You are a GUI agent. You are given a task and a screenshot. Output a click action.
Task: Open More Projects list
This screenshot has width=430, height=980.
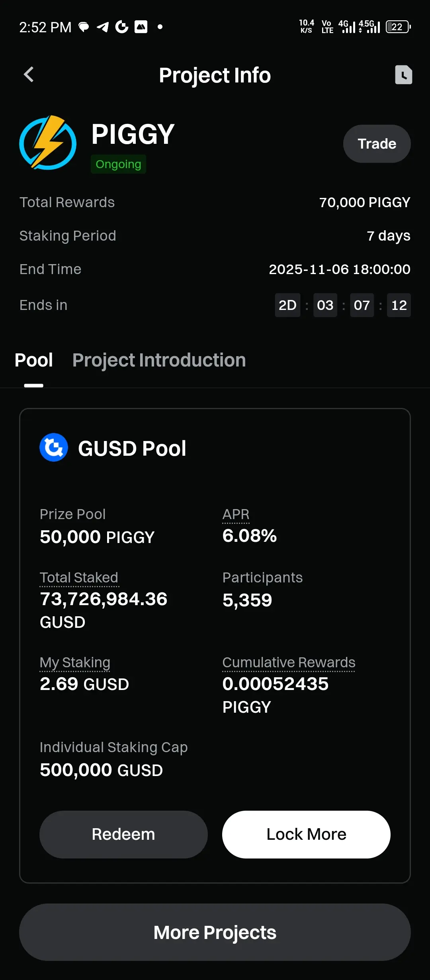(215, 932)
